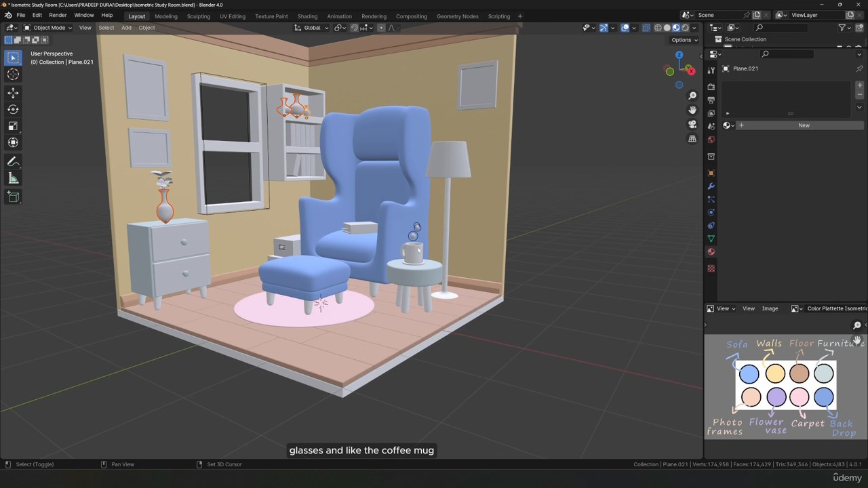Switch between perspective and orthographic view
868x488 pixels.
coord(692,139)
